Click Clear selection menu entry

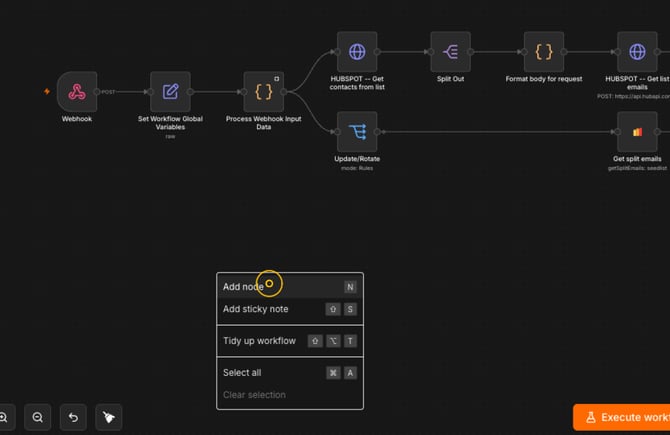pos(290,395)
